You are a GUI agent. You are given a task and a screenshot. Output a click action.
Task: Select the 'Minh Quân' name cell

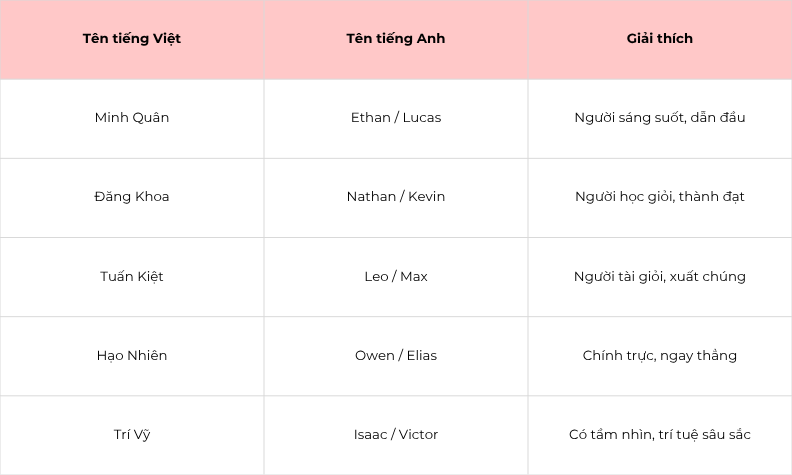coord(132,118)
